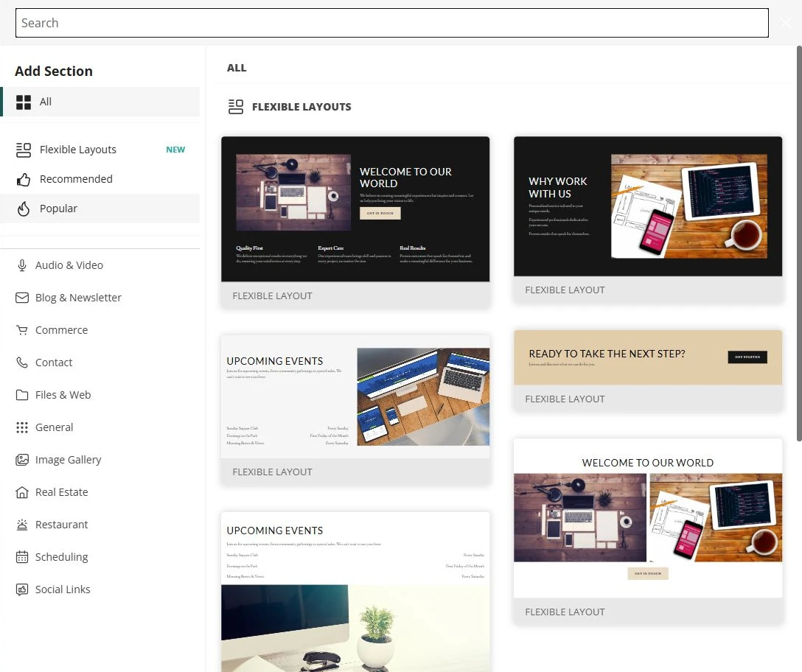This screenshot has width=802, height=672.
Task: Click the Flexible Layouts section heading
Action: (x=301, y=107)
